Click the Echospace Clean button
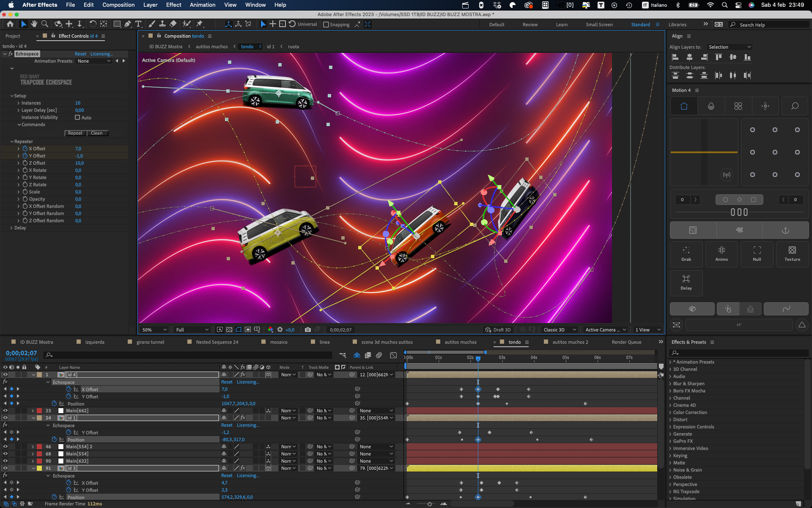The height and width of the screenshot is (508, 812). [97, 133]
